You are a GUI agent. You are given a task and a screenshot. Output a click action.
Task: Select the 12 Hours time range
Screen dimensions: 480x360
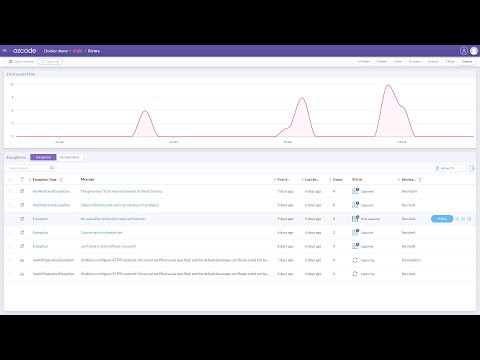[x=415, y=61]
